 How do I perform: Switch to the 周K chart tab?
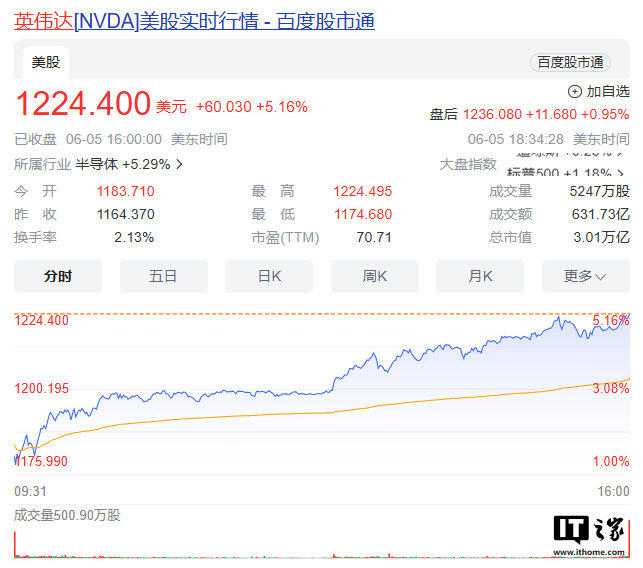375,276
